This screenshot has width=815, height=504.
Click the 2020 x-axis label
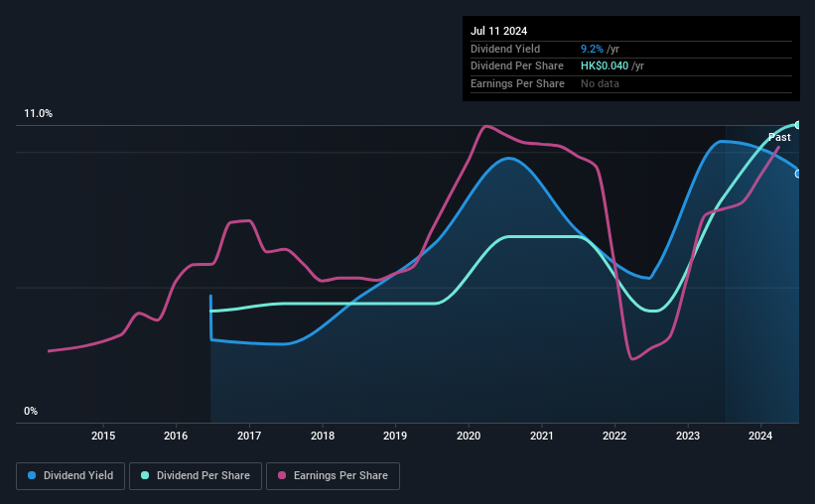469,436
